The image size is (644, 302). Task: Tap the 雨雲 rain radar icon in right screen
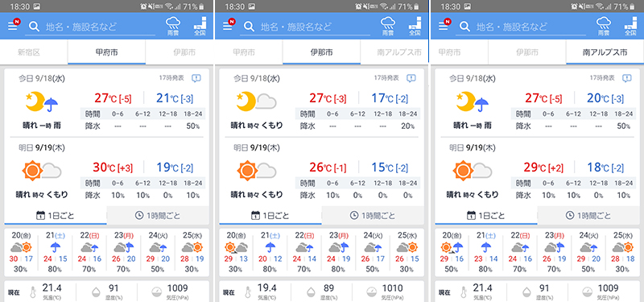pos(604,26)
